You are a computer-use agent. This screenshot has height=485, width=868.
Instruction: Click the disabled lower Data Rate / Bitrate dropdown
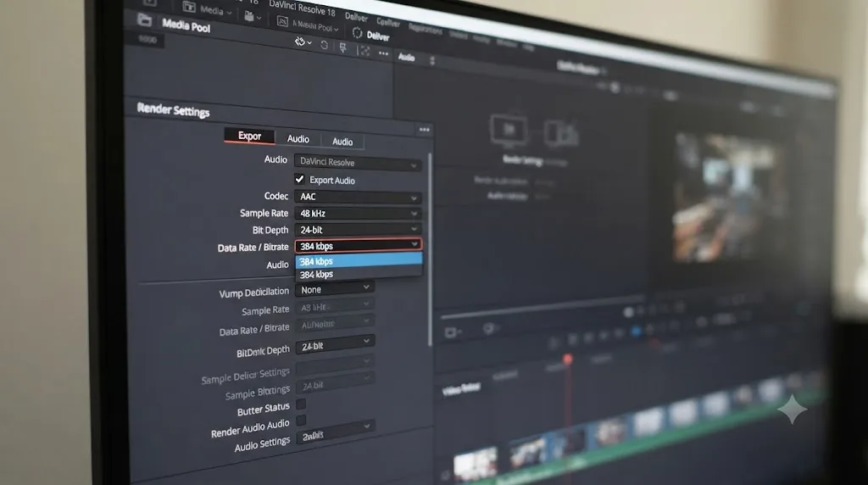(x=335, y=323)
